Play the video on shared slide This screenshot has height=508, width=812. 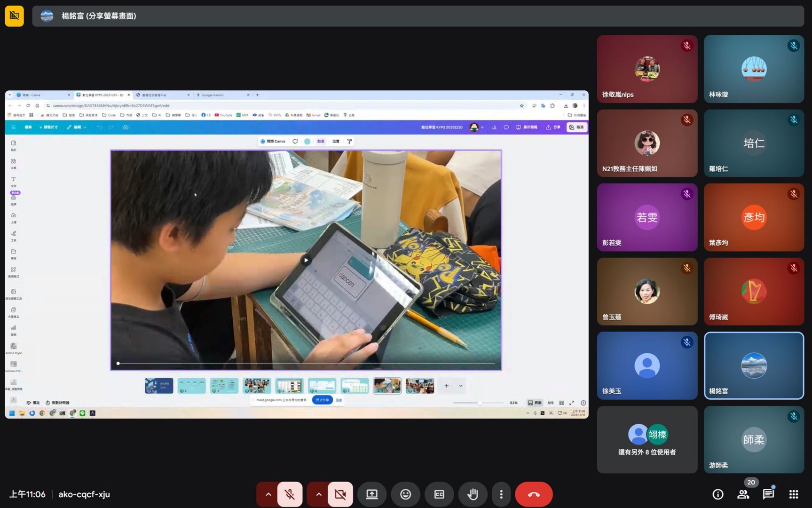[306, 260]
